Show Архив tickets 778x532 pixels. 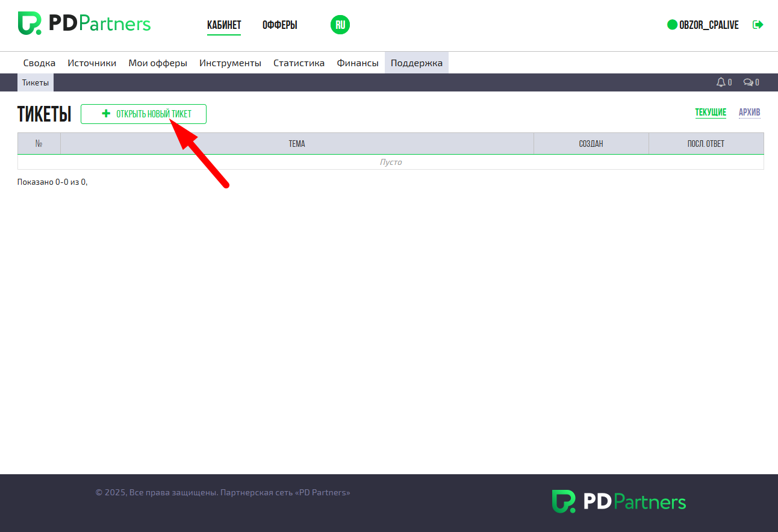point(750,113)
